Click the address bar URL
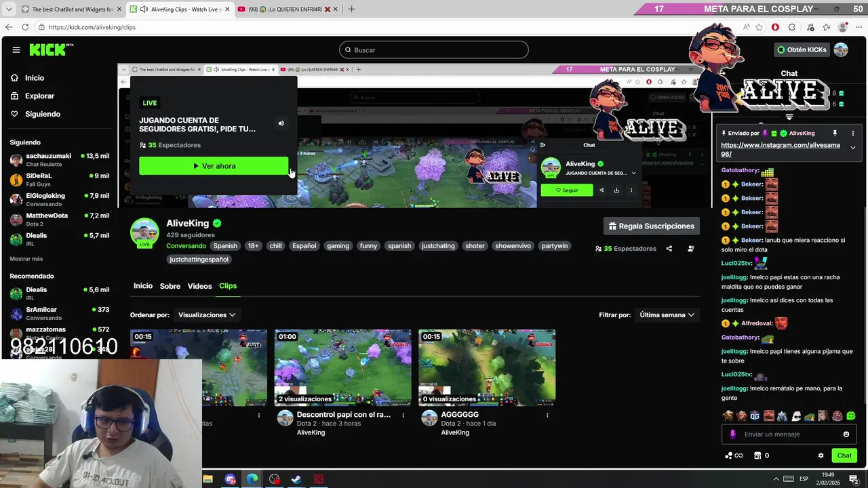This screenshot has width=868, height=488. [x=92, y=27]
